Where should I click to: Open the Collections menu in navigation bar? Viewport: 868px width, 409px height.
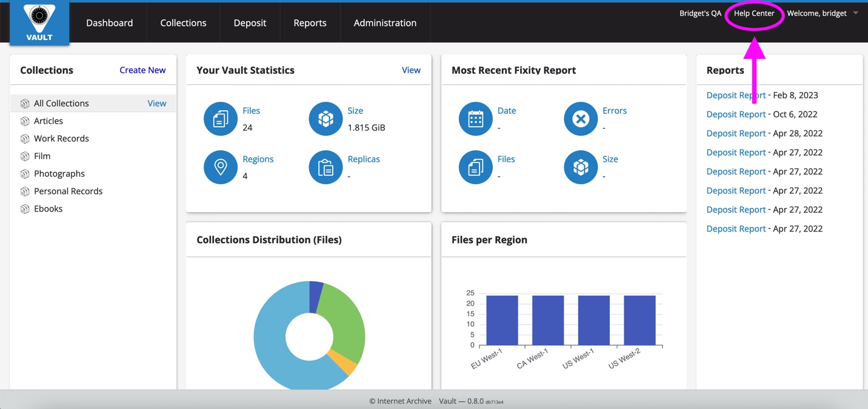[x=183, y=23]
